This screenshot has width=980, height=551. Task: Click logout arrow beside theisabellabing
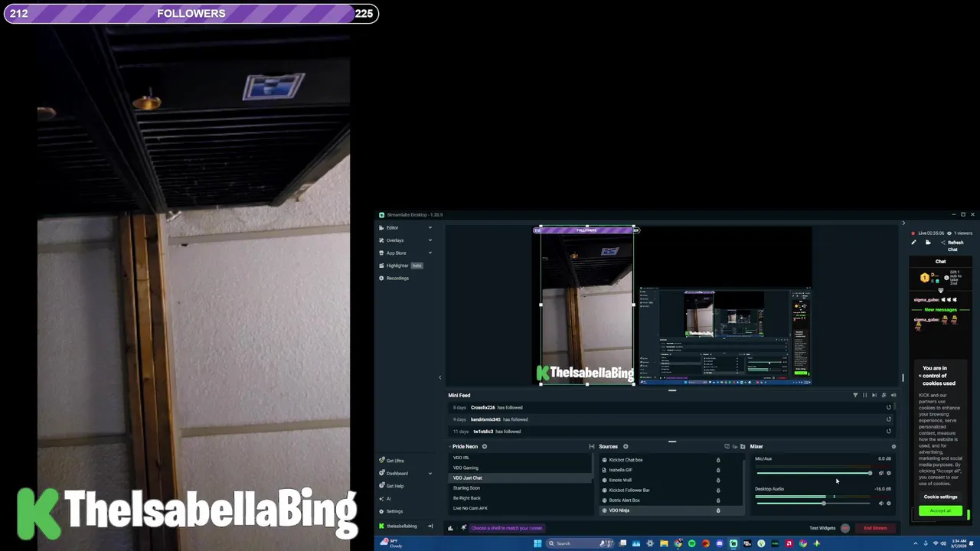[x=430, y=526]
